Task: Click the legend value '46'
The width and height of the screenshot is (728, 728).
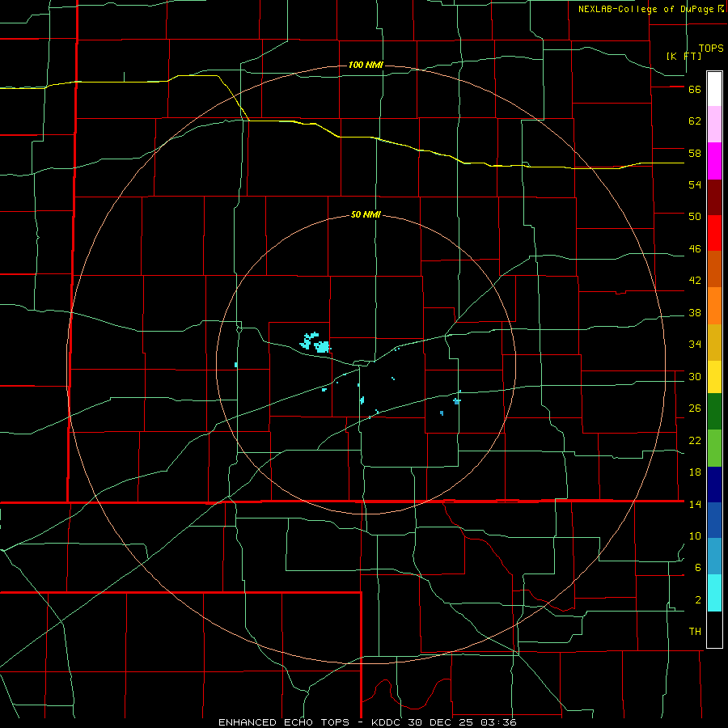Action: pyautogui.click(x=695, y=249)
